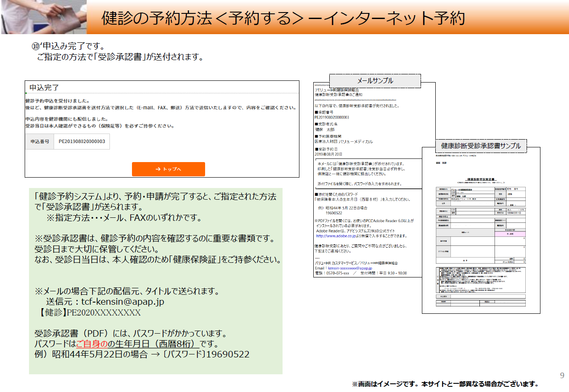Screen dimensions: 569x392
Task: Open the 健康診断受診承認書 form sample image
Action: tap(481, 233)
